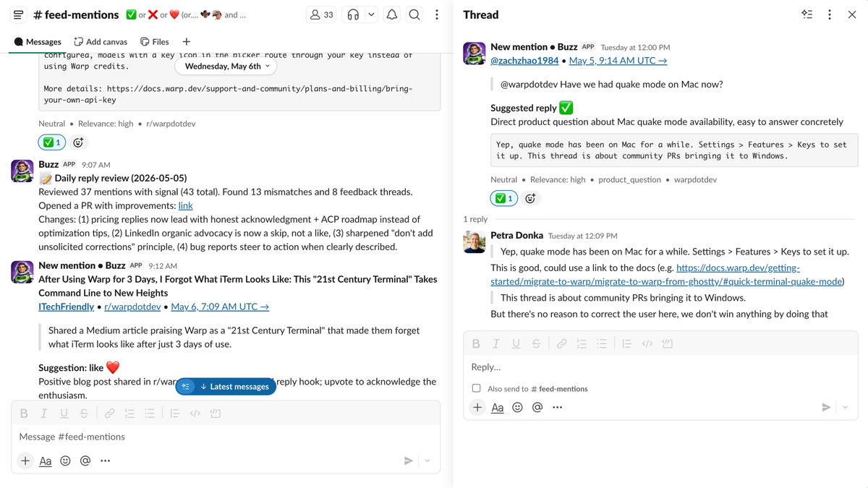Image resolution: width=868 pixels, height=488 pixels.
Task: Toggle the checkmark reaction in the thread
Action: (503, 198)
